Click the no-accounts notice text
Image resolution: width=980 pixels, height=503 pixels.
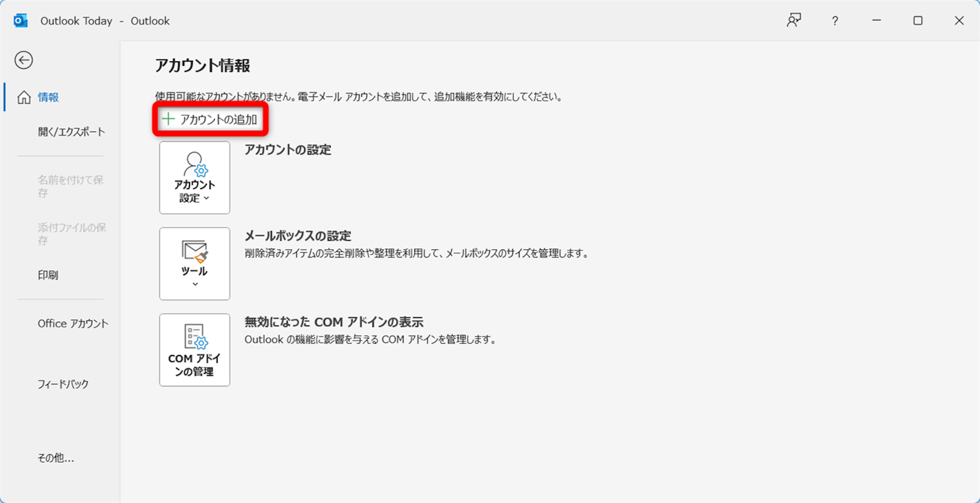pyautogui.click(x=358, y=97)
